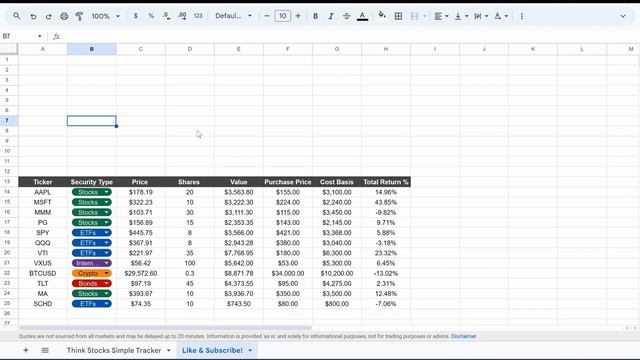Select column H header
Image resolution: width=640 pixels, height=360 pixels.
(x=386, y=49)
